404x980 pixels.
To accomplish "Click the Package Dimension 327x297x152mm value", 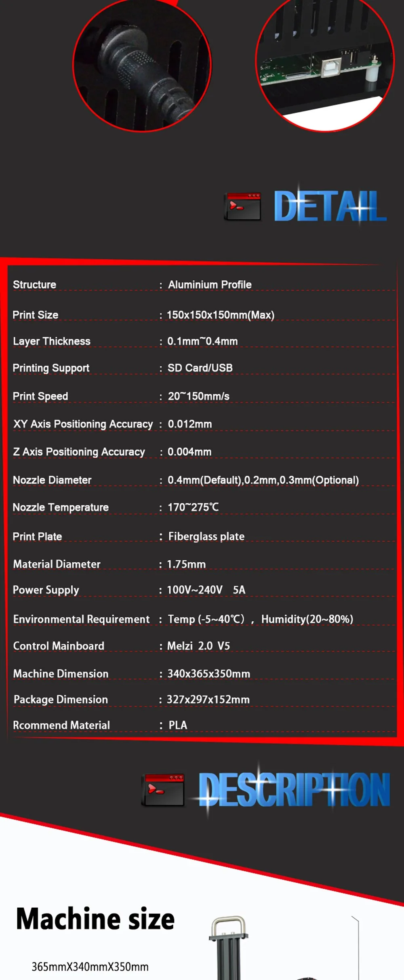I will [208, 699].
